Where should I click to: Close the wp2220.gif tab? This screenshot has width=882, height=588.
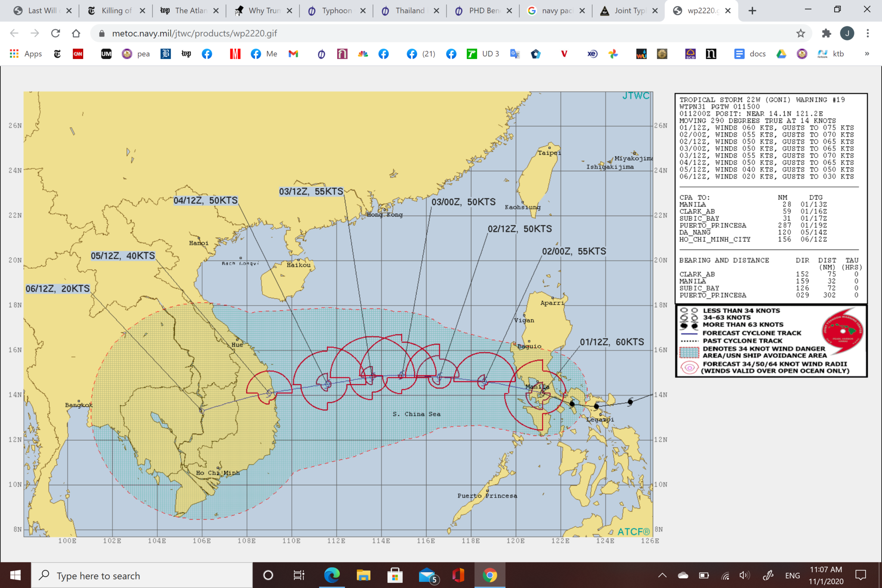(x=728, y=11)
